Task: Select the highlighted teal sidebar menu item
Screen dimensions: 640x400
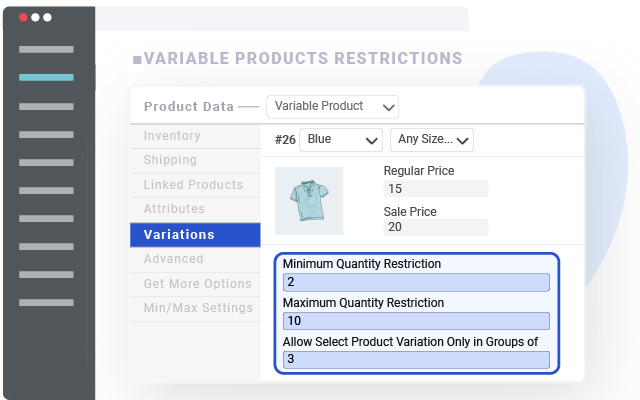Action: point(46,77)
